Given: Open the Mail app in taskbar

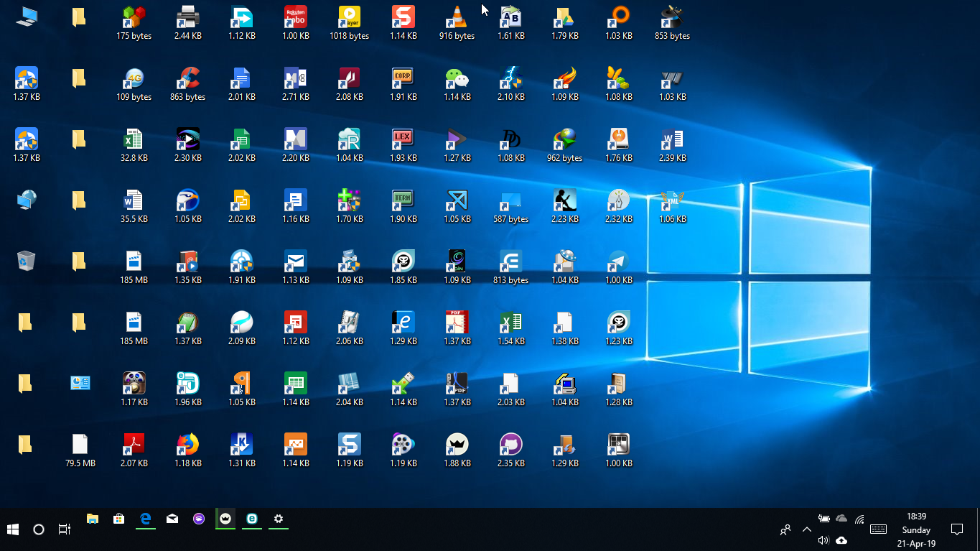Looking at the screenshot, I should coord(172,519).
